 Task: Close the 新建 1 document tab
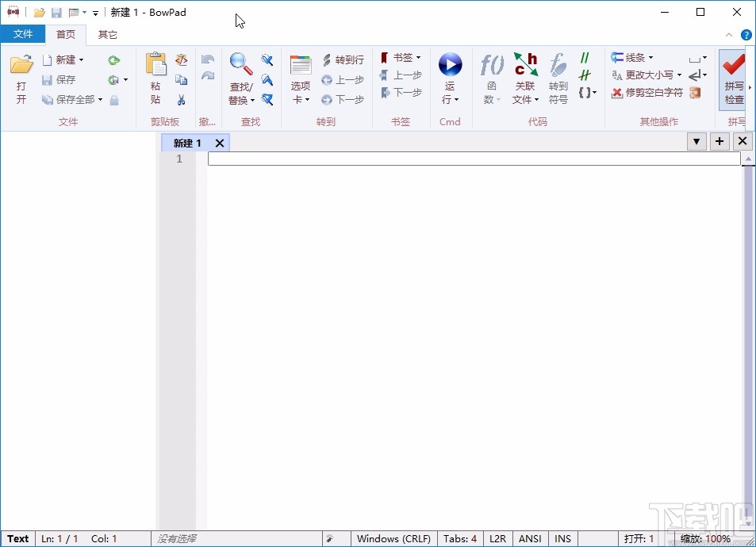click(220, 143)
